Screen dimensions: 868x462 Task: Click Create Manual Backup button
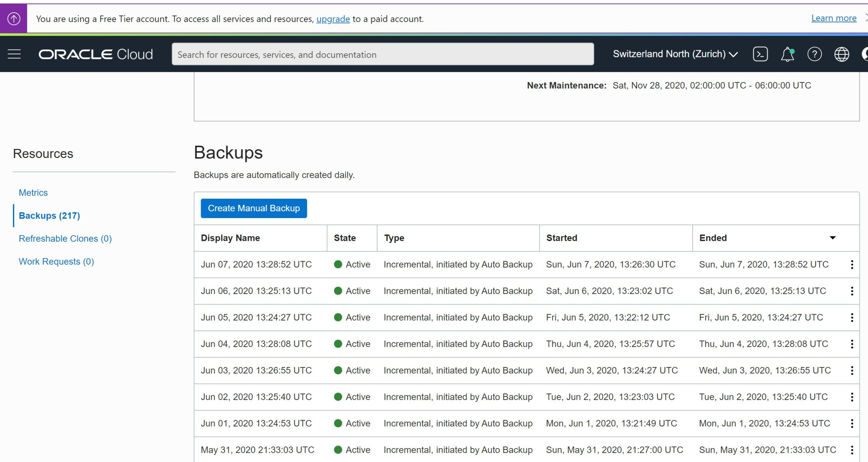(x=254, y=208)
